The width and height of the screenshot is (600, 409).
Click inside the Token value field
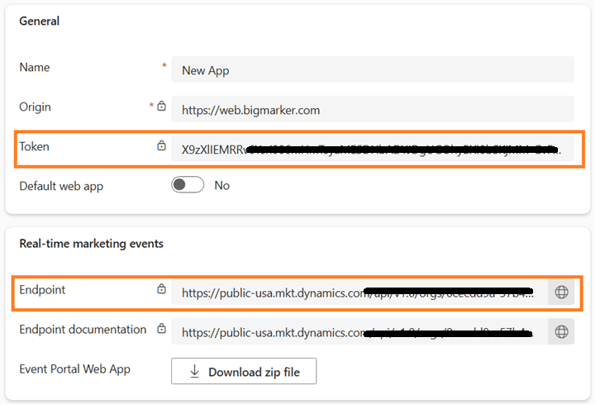[x=372, y=148]
